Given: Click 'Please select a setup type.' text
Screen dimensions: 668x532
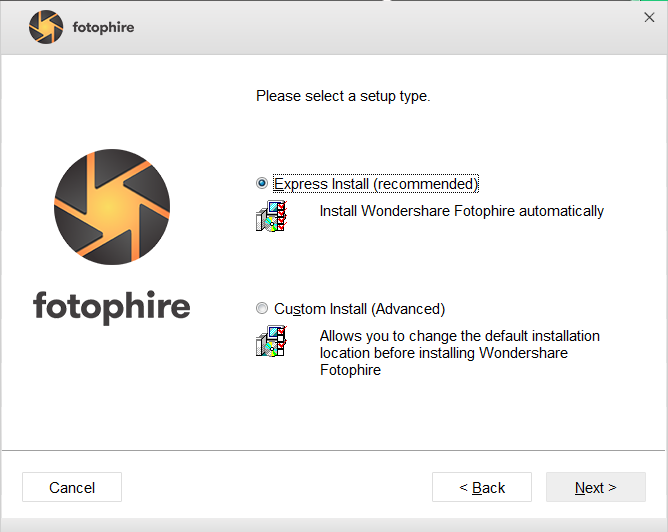Looking at the screenshot, I should (343, 96).
